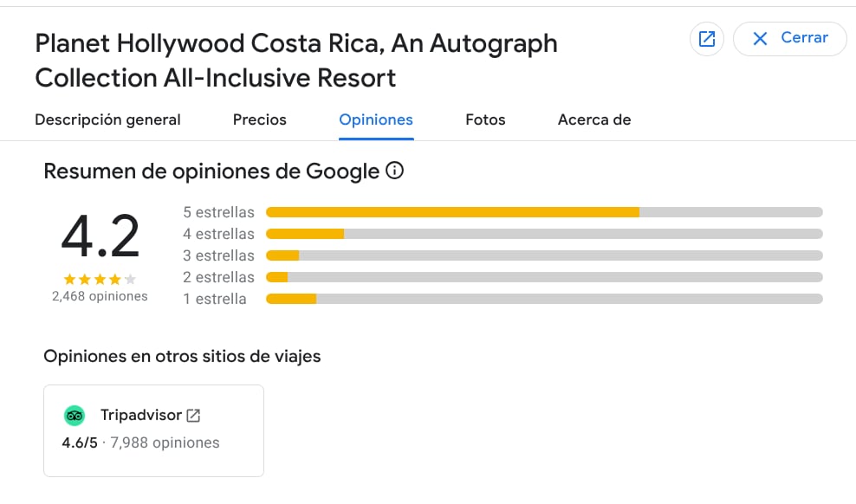Click the 4.2 overall rating score
The width and height of the screenshot is (856, 504).
click(x=100, y=236)
